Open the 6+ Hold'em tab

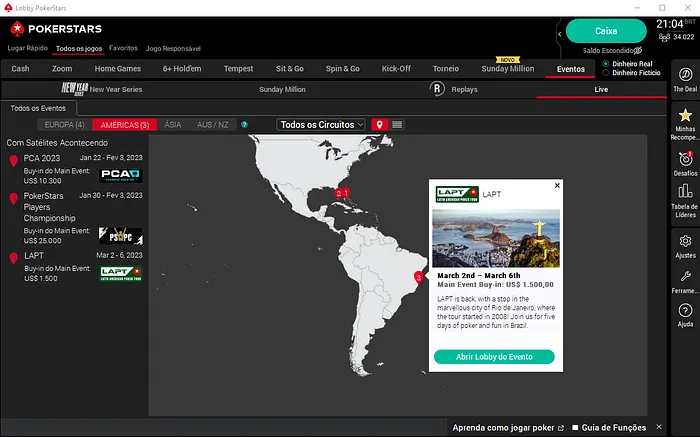click(182, 69)
